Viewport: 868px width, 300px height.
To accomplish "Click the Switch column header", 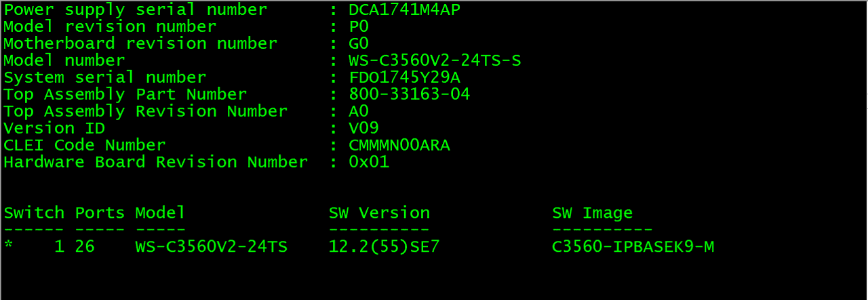I will click(34, 213).
